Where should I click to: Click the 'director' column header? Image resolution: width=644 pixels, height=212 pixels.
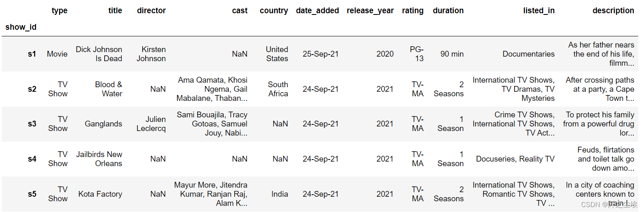point(151,11)
